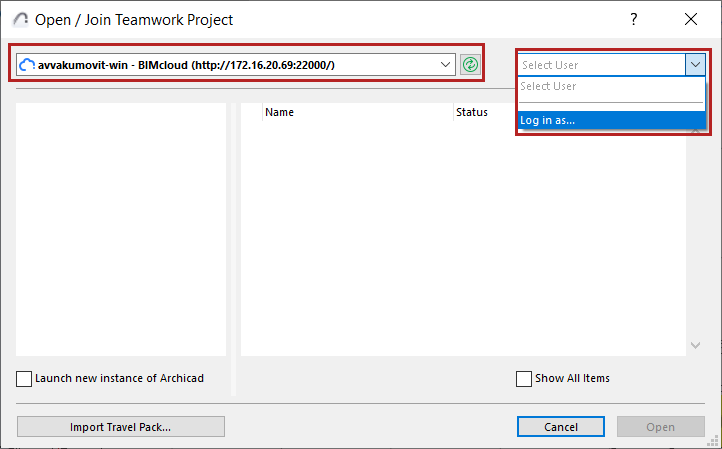The height and width of the screenshot is (449, 722).
Task: Click the greyed-out Open button
Action: click(x=660, y=427)
